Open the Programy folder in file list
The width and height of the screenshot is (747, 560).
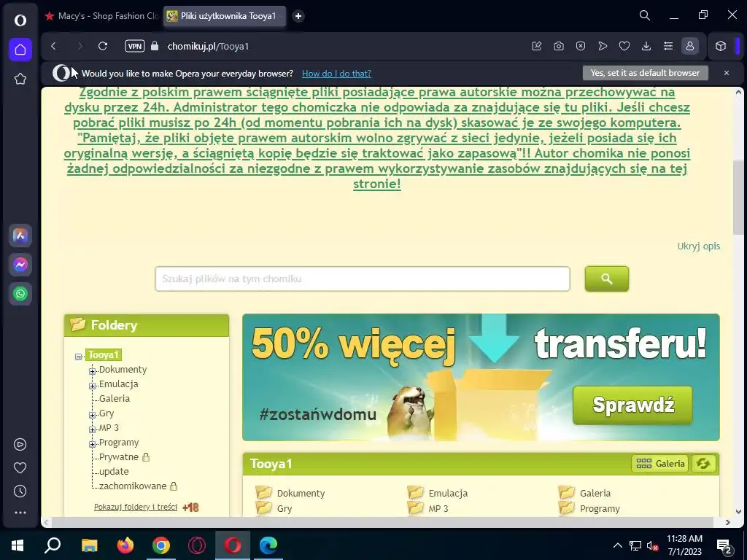pyautogui.click(x=600, y=508)
